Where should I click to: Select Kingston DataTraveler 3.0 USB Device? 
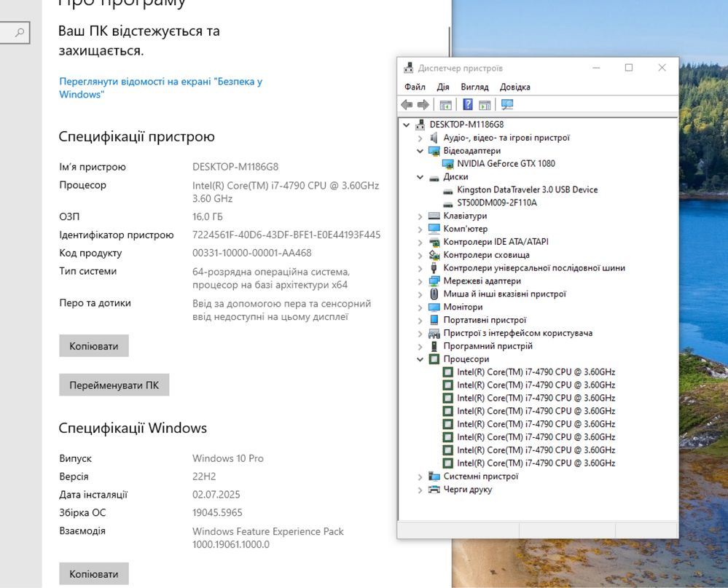tap(528, 189)
